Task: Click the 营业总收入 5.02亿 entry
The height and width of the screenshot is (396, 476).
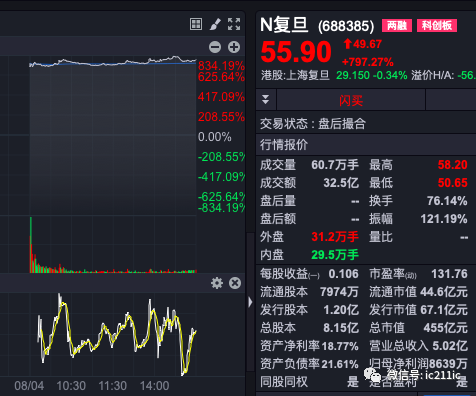Action: pyautogui.click(x=418, y=346)
